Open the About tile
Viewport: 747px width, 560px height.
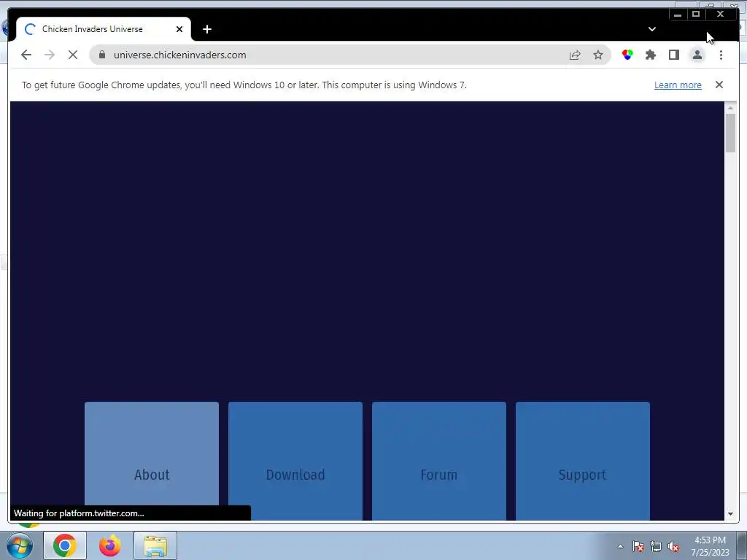tap(152, 461)
